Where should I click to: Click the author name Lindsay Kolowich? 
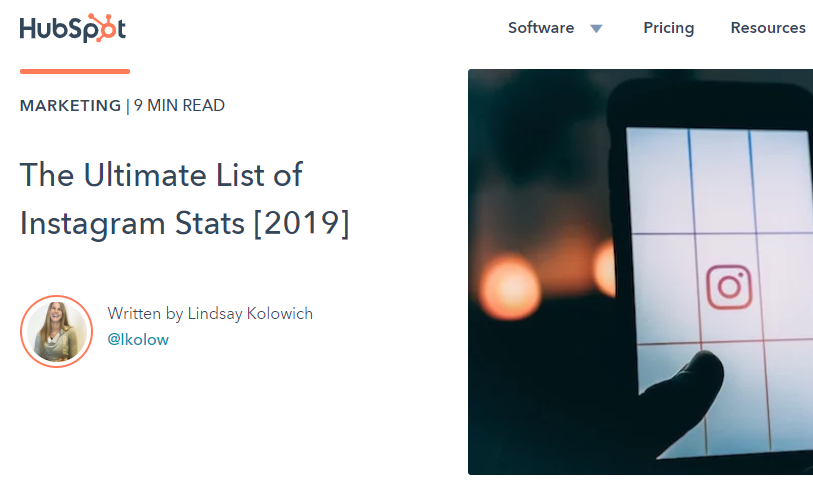(250, 314)
